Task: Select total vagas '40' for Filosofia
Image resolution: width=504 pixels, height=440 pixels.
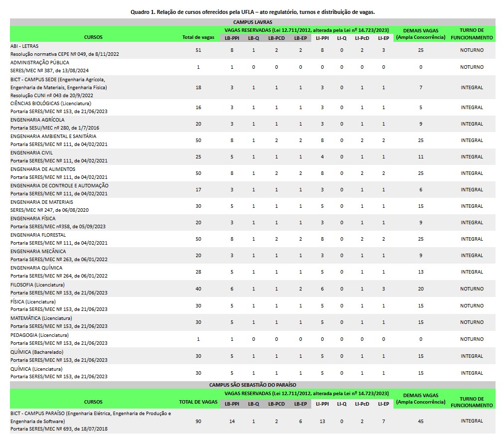Action: [x=198, y=289]
